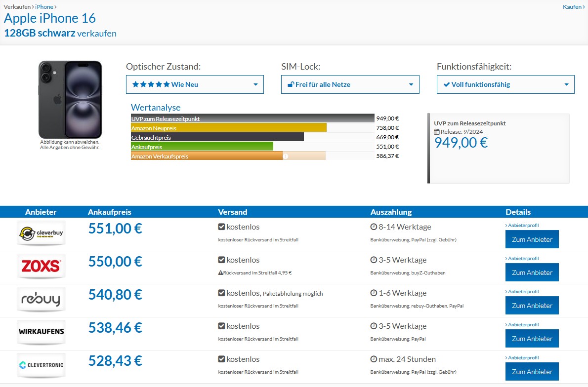Viewport: 588px width, 387px height.
Task: Click Banküberweisung, buyZ-Guthaben payout text
Action: click(408, 273)
